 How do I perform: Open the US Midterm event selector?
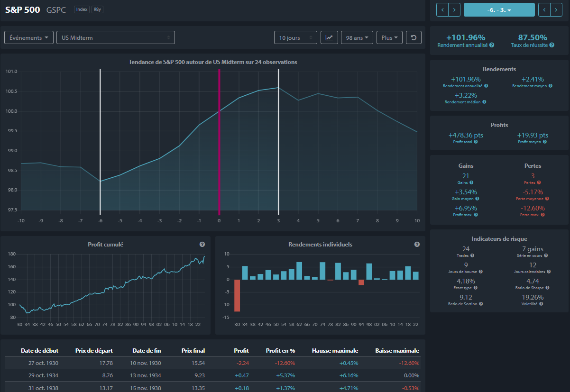115,37
